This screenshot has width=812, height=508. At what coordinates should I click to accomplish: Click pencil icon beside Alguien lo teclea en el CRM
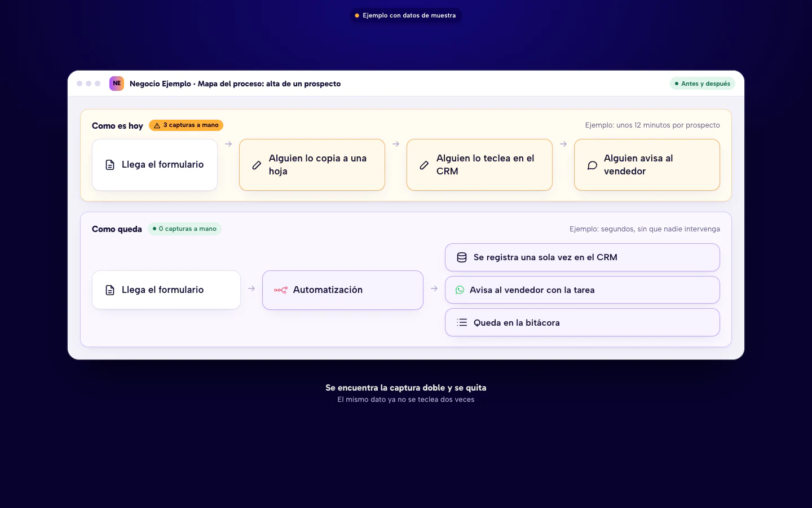pos(424,165)
